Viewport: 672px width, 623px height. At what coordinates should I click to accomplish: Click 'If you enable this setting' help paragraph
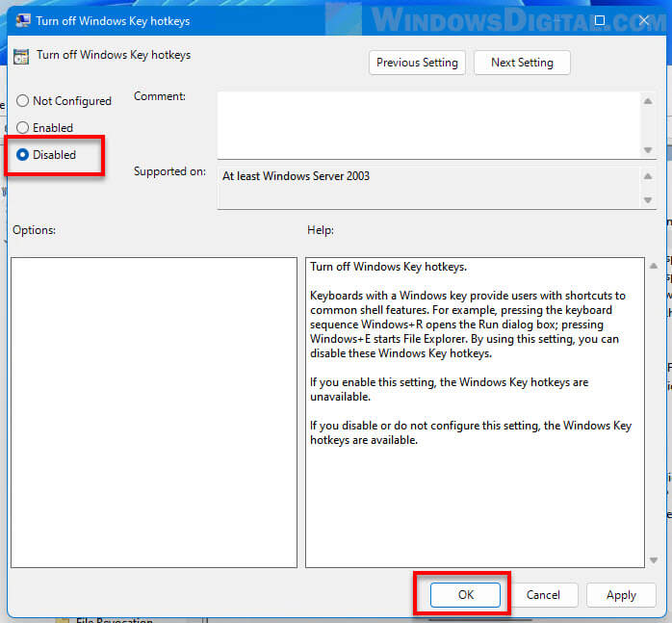450,389
